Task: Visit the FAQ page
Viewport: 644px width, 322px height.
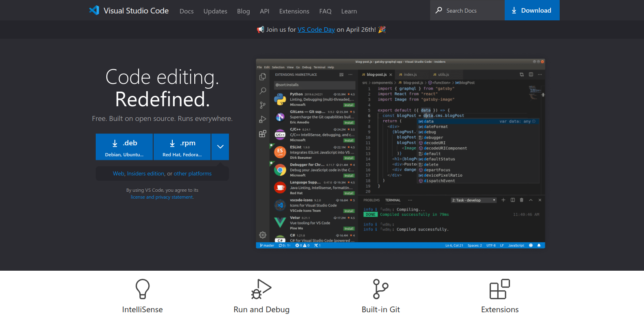Action: pyautogui.click(x=325, y=11)
